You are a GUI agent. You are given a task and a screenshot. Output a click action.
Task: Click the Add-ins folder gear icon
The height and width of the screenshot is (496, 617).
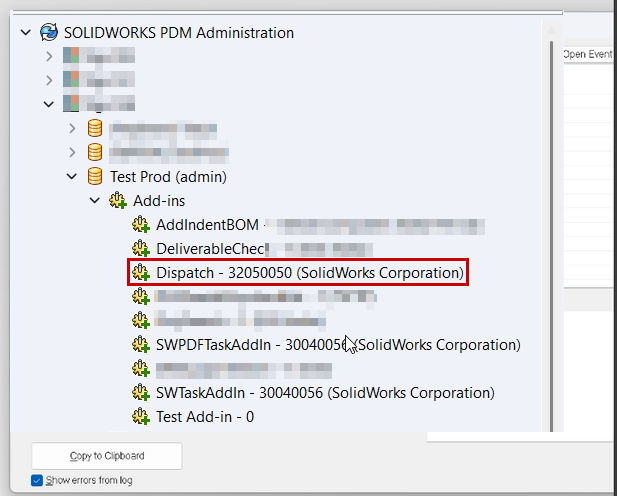tap(118, 201)
